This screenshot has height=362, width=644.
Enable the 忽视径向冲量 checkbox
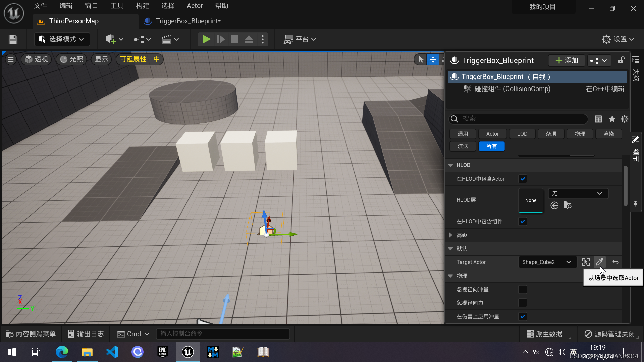pyautogui.click(x=523, y=289)
